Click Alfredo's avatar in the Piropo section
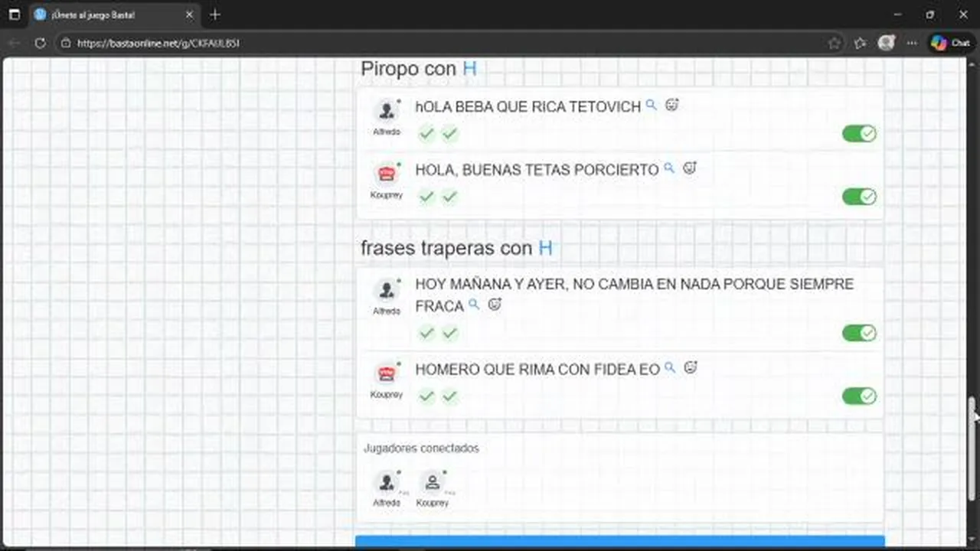 click(387, 111)
